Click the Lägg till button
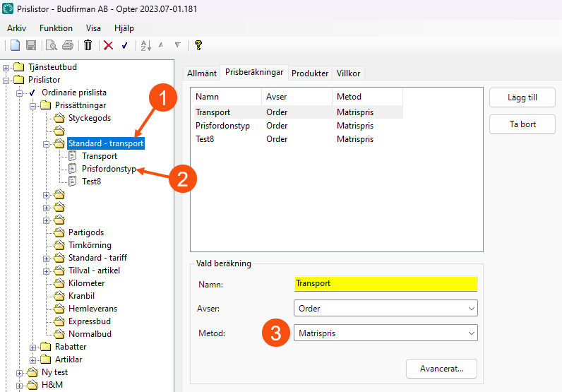562x392 pixels. [522, 99]
